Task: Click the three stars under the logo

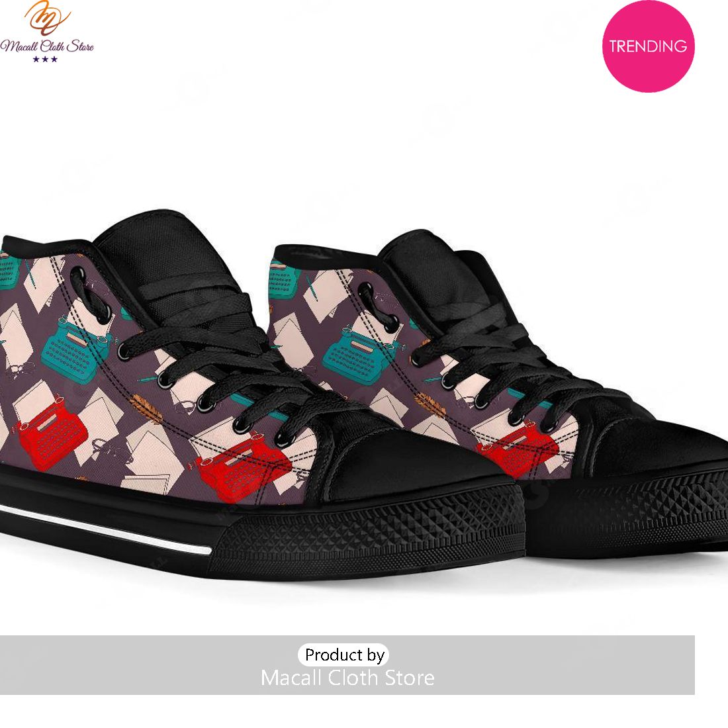Action: coord(45,59)
